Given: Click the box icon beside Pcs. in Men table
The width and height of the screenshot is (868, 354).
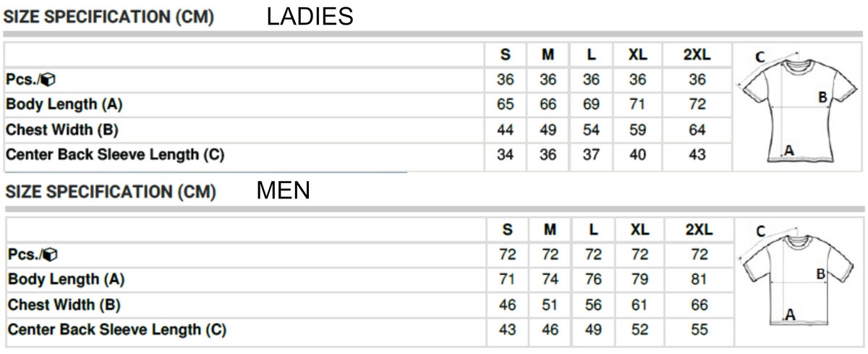Looking at the screenshot, I should pyautogui.click(x=51, y=255).
